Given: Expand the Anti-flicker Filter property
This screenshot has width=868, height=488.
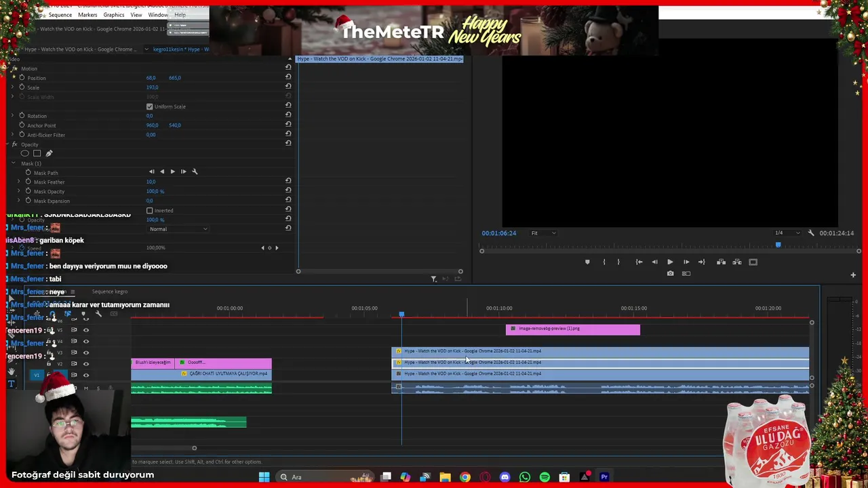Looking at the screenshot, I should [13, 134].
